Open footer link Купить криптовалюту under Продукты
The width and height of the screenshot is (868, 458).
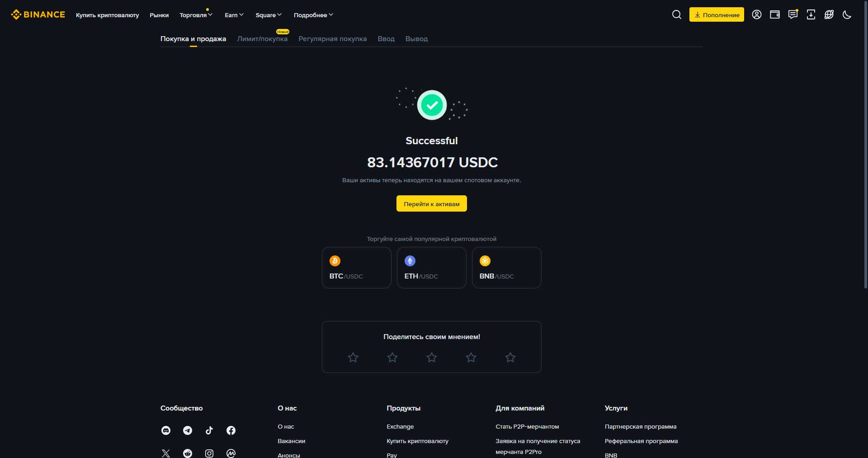[x=417, y=441]
